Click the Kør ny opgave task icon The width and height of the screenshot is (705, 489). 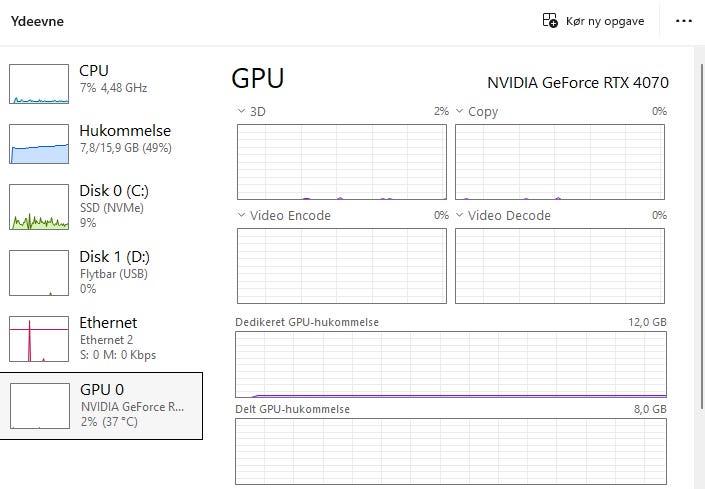coord(550,20)
